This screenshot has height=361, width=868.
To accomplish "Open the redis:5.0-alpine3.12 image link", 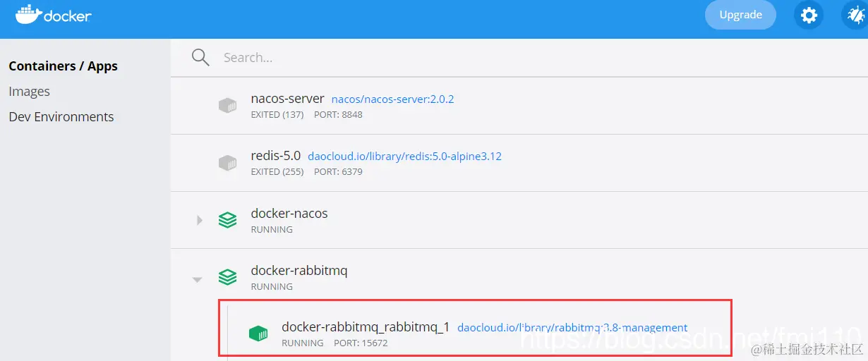I will (x=404, y=157).
